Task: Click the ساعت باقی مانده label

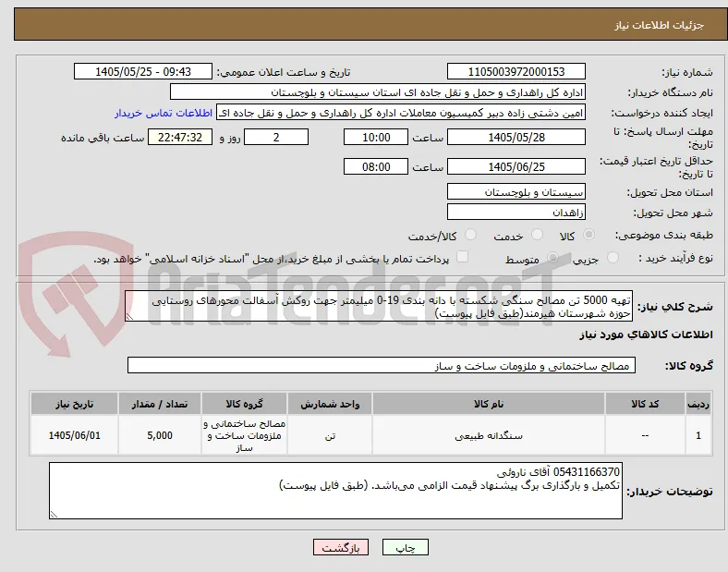Action: click(103, 138)
